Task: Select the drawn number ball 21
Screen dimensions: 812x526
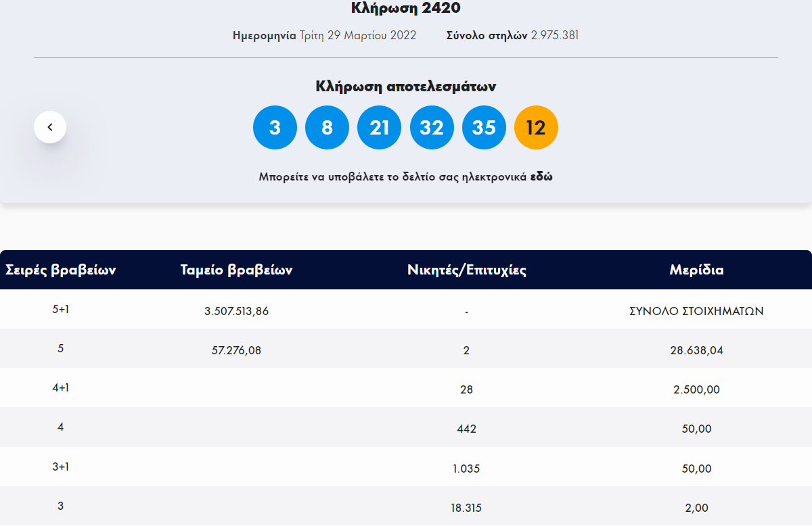Action: point(380,127)
